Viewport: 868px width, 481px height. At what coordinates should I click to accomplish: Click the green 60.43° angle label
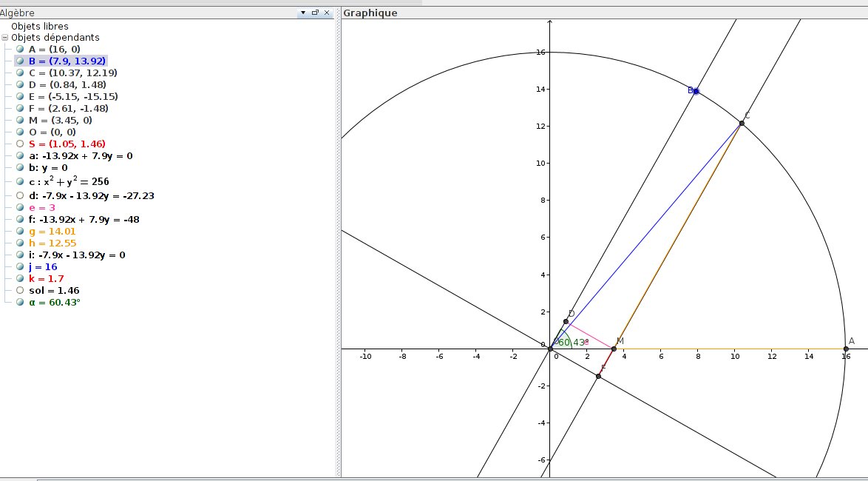574,343
